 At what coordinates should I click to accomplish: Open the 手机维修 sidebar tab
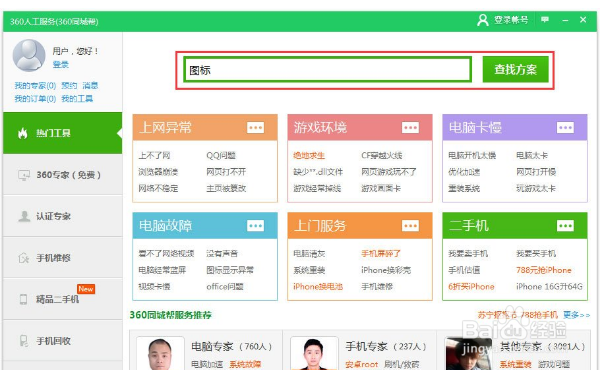pyautogui.click(x=63, y=258)
